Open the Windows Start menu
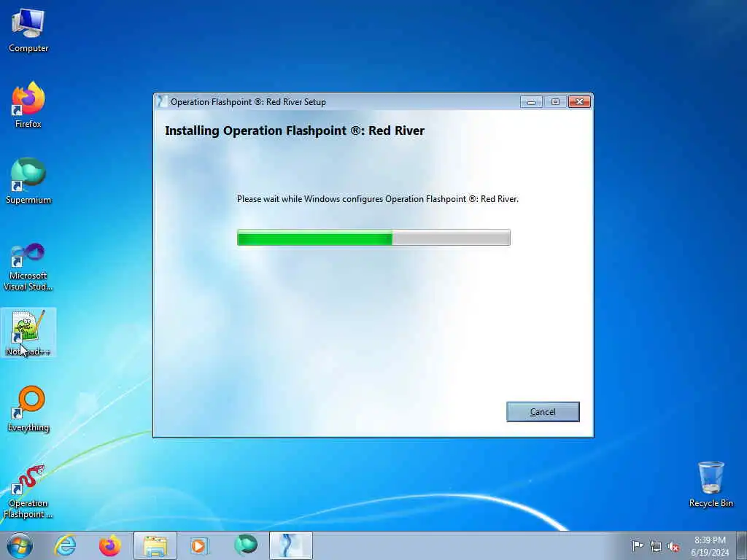The height and width of the screenshot is (560, 747). pyautogui.click(x=20, y=545)
